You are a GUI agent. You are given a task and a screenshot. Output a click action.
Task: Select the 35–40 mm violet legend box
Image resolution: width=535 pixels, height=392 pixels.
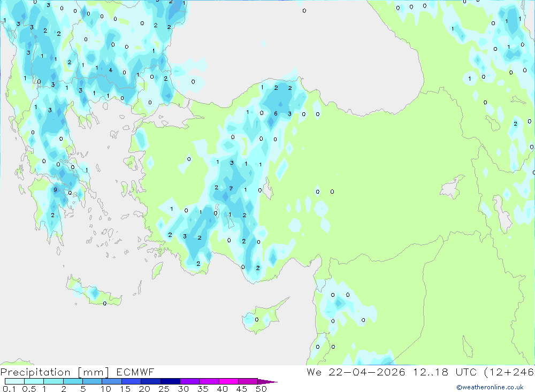(209, 381)
